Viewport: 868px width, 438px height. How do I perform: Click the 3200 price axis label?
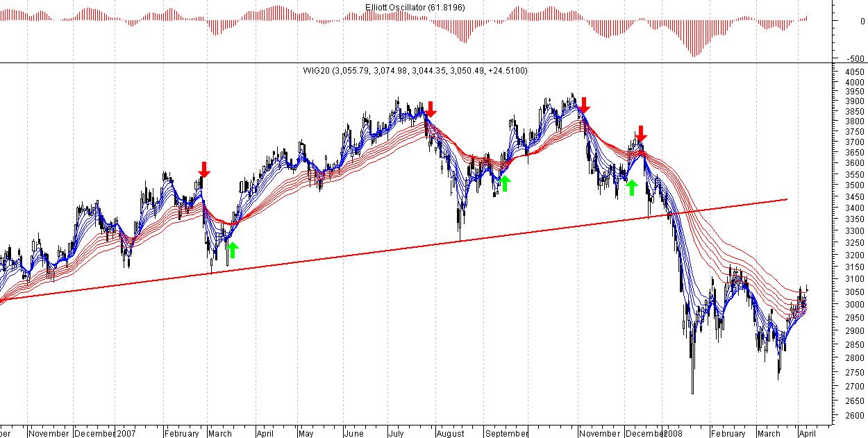click(x=855, y=255)
